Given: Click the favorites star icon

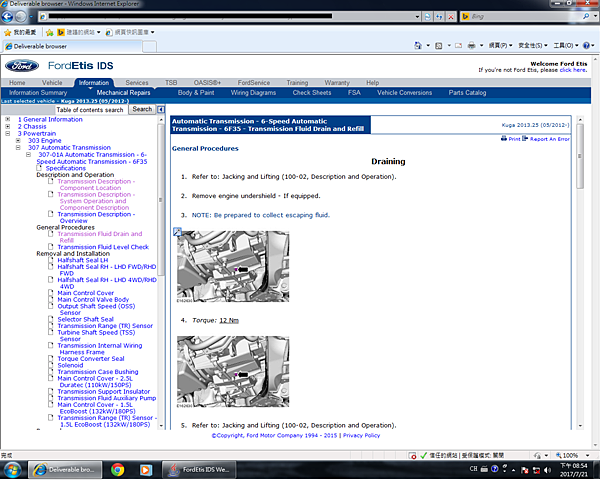Looking at the screenshot, I should pos(7,33).
